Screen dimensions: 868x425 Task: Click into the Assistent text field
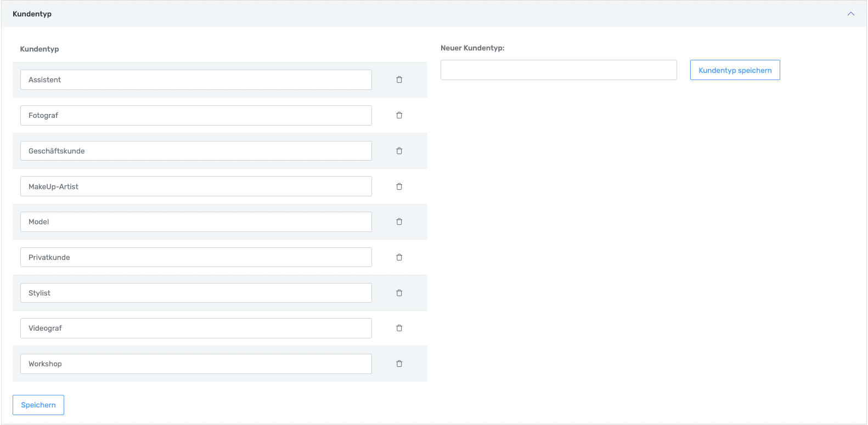196,80
